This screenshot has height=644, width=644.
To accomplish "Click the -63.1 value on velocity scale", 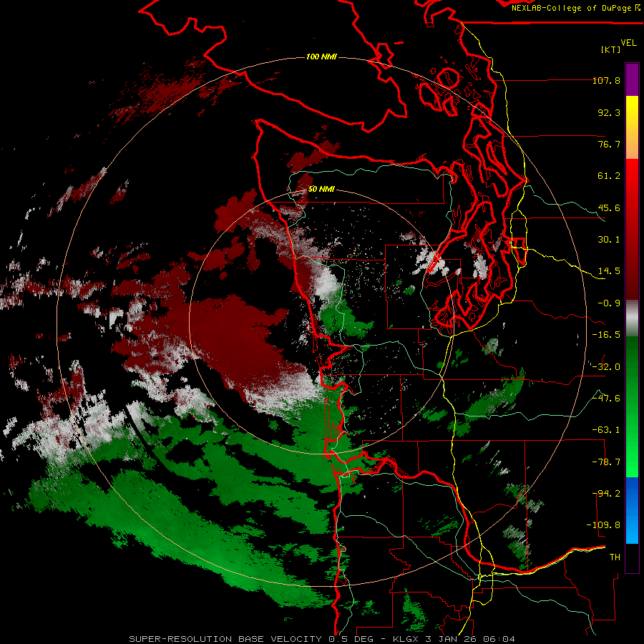I will 606,430.
